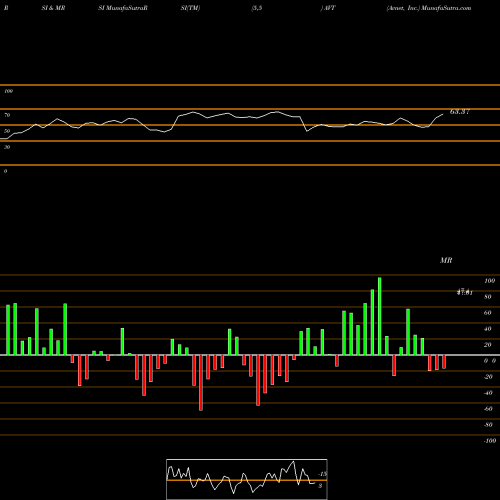Screen dimensions: 500x500
Task: Click the MunafaSutra.com header text
Action: (446, 8)
